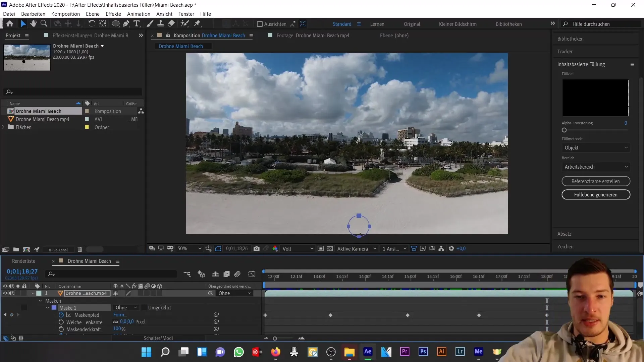Select the Clone Stamp tool
The image size is (644, 362).
[161, 24]
